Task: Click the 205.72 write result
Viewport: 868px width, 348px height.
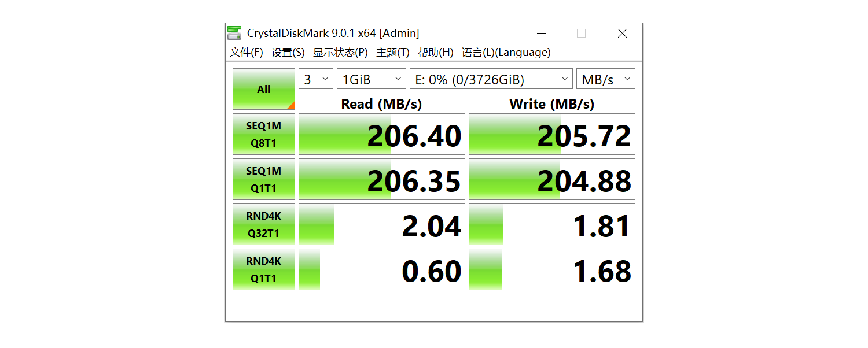Action: point(552,134)
